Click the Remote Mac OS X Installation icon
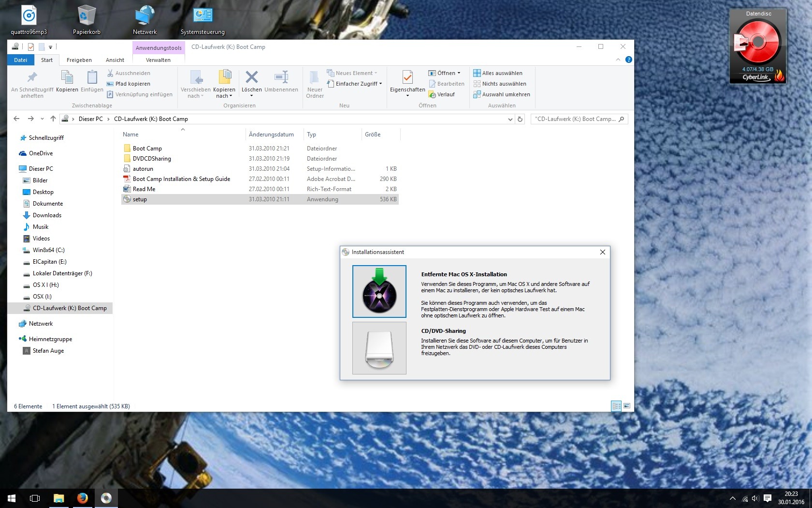 coord(379,291)
